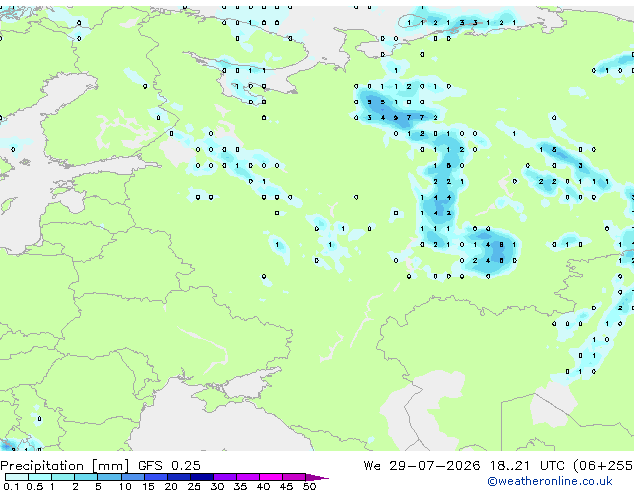Click the 45–50 mm legend swatch
634x490 pixels.
[294, 477]
